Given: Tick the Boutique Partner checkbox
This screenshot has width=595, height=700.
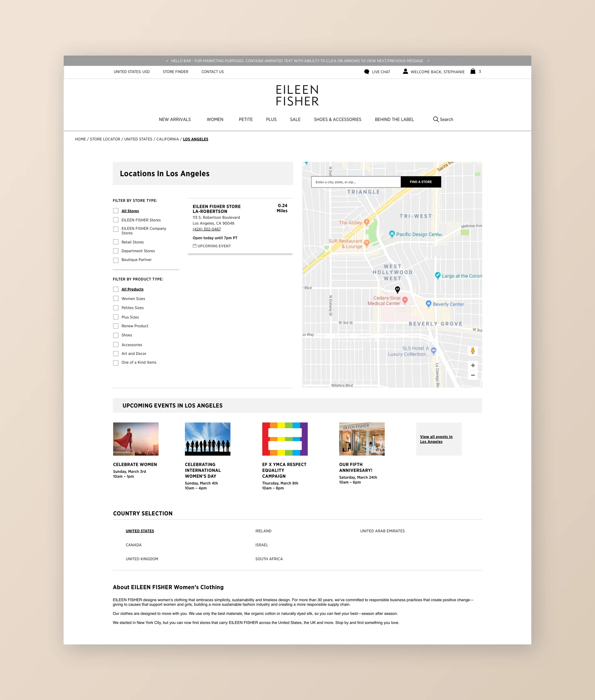Looking at the screenshot, I should click(116, 260).
